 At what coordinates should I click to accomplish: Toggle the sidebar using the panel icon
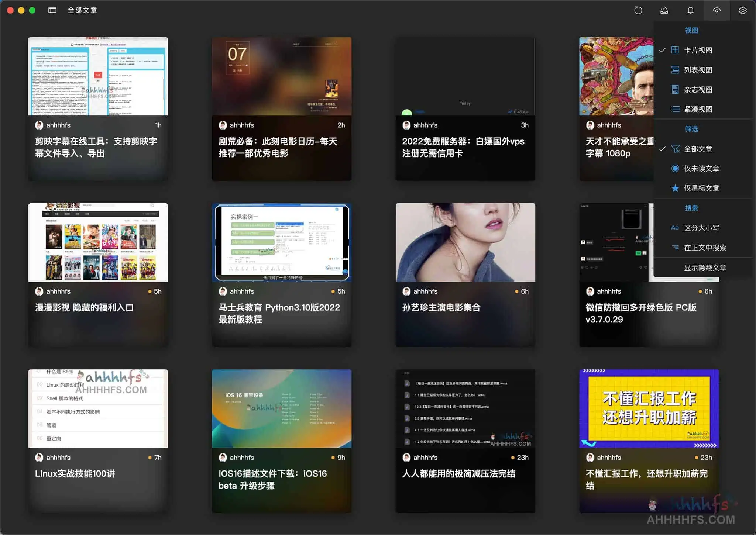tap(52, 10)
